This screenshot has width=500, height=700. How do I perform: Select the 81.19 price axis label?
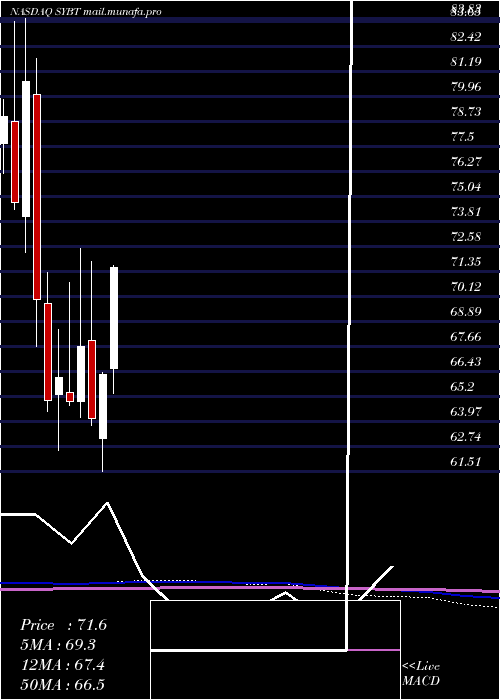pyautogui.click(x=466, y=62)
